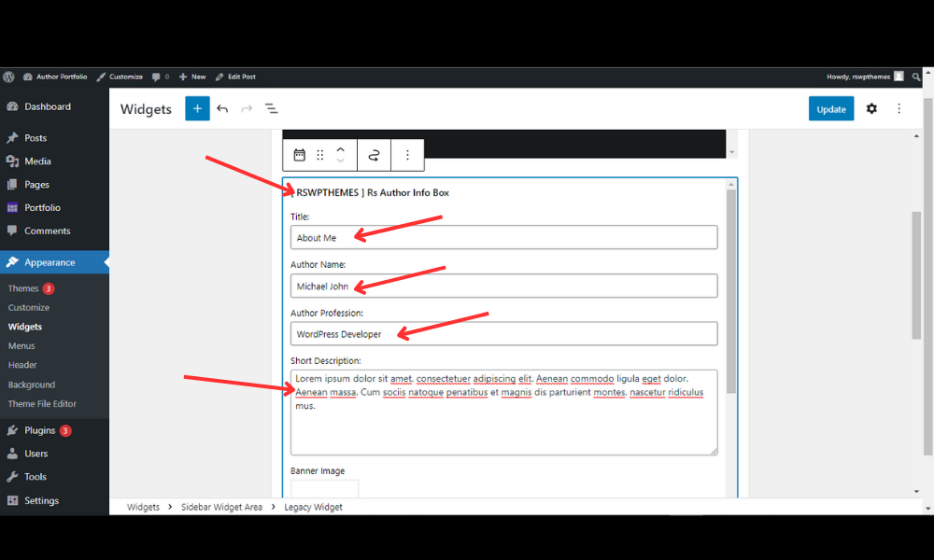Open the List View icon

pyautogui.click(x=272, y=108)
